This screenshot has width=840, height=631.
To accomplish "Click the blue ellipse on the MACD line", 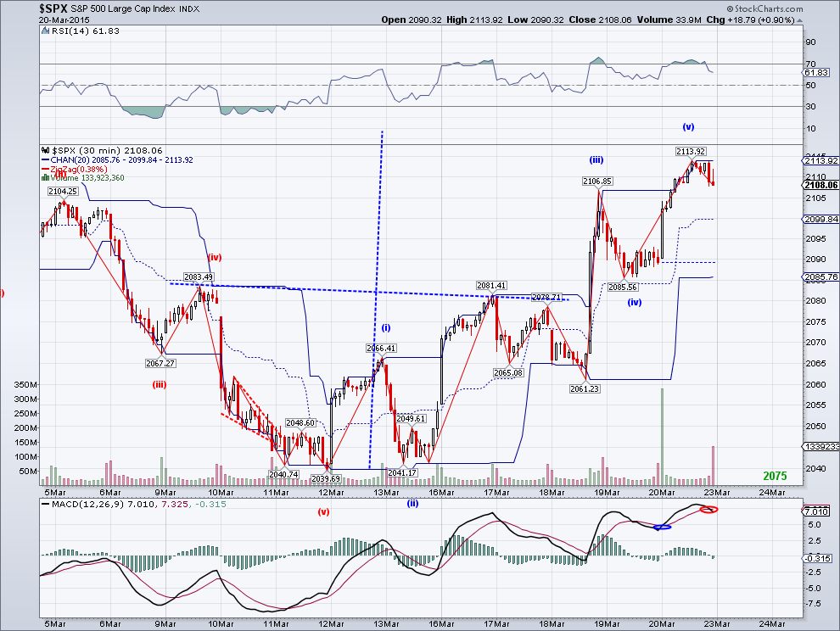I will (662, 527).
